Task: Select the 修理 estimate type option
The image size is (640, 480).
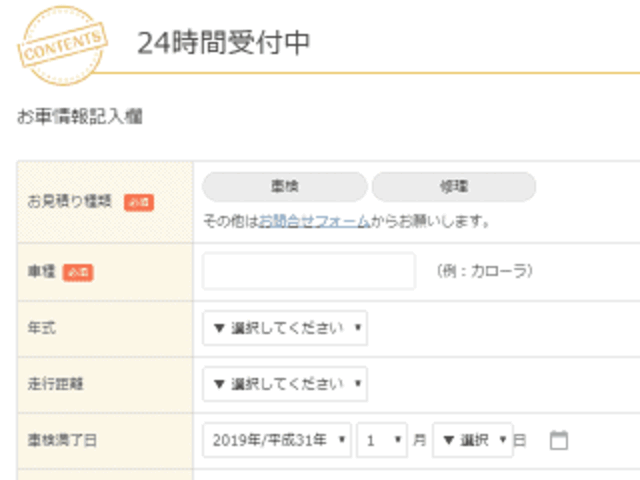Action: [454, 187]
